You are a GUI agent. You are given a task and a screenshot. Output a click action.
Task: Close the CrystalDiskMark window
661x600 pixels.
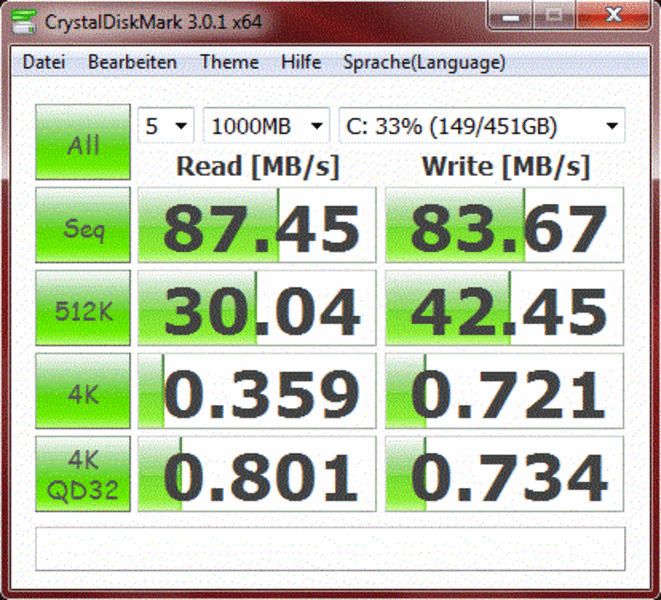tap(613, 17)
